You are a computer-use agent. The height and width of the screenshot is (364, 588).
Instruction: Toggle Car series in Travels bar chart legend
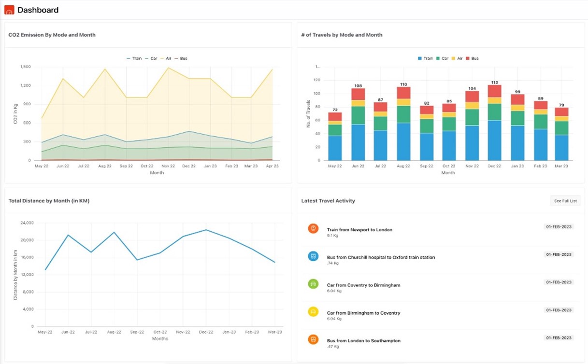[442, 58]
